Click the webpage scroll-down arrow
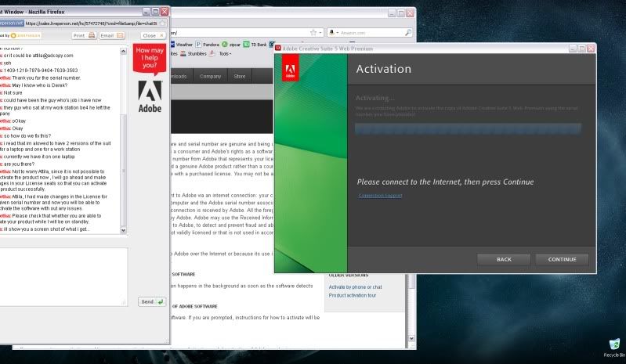The height and width of the screenshot is (364, 626). coord(411,338)
